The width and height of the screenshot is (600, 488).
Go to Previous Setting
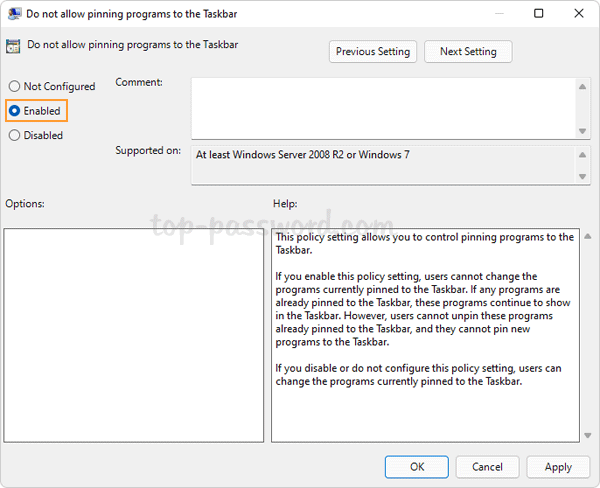(x=373, y=52)
